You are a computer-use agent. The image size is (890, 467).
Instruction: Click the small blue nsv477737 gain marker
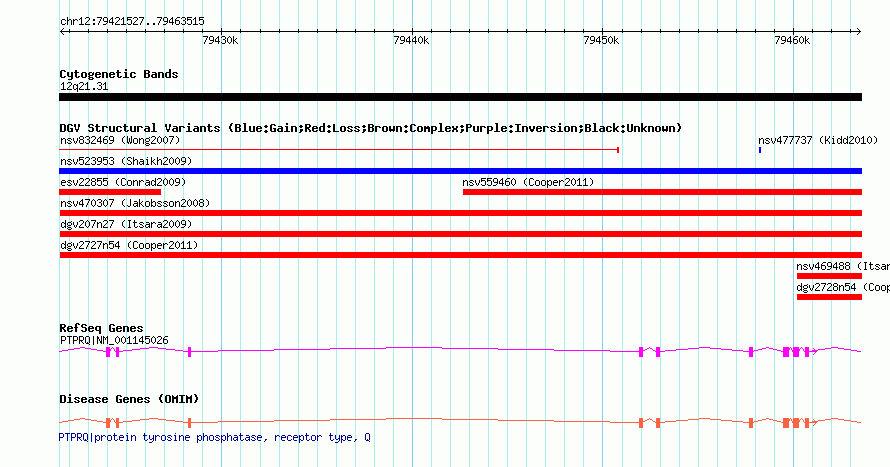pos(759,150)
